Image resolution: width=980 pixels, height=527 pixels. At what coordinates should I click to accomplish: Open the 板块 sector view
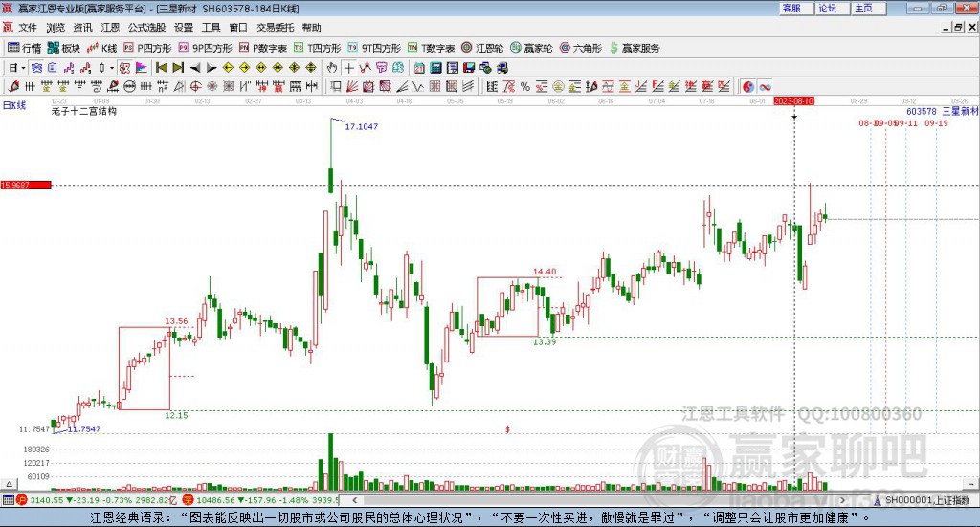(64, 48)
